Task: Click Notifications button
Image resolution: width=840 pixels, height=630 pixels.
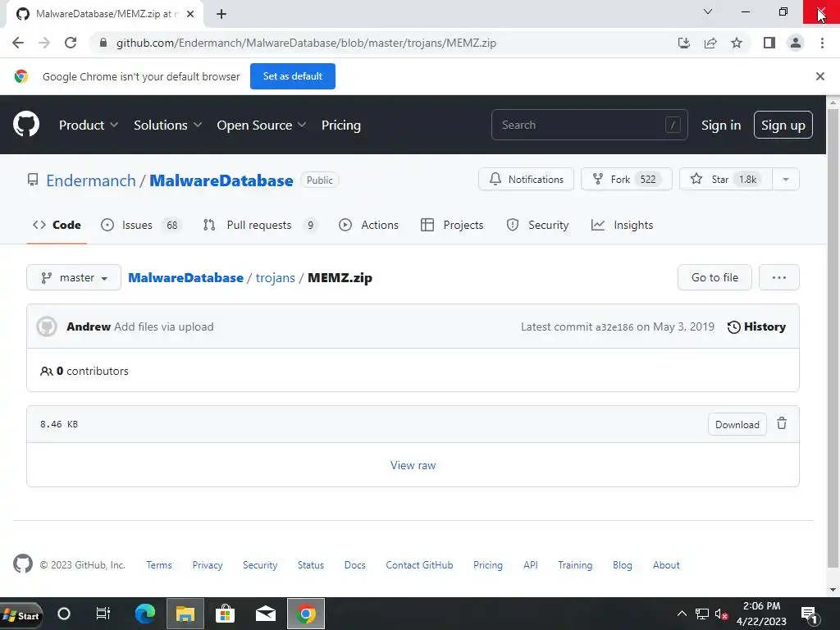Action: point(526,180)
